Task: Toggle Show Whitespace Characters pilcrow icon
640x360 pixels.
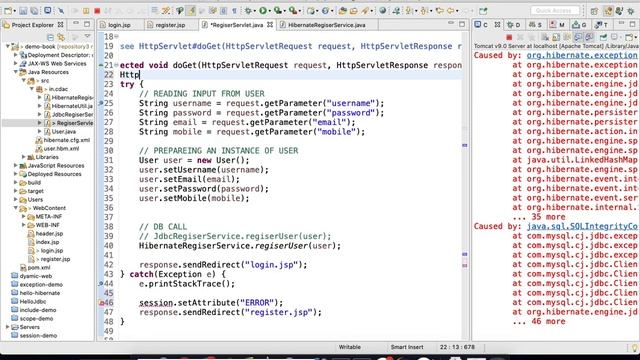Action: (234, 11)
